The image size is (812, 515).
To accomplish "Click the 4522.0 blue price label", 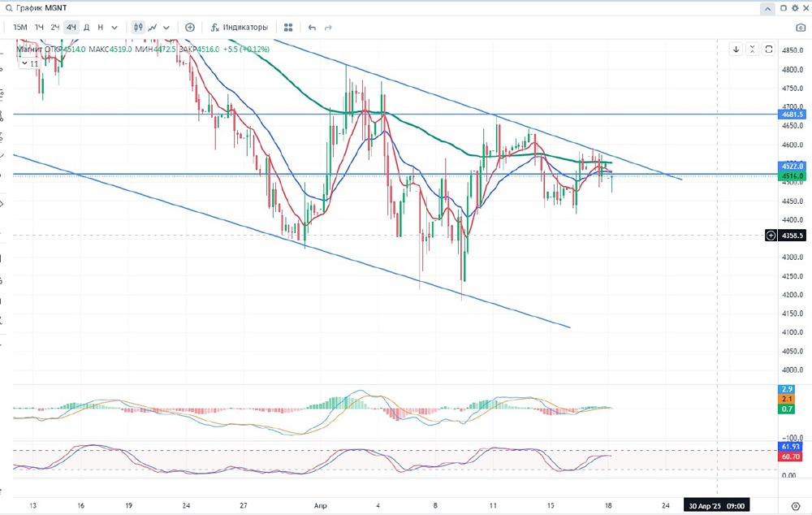I will [x=792, y=167].
